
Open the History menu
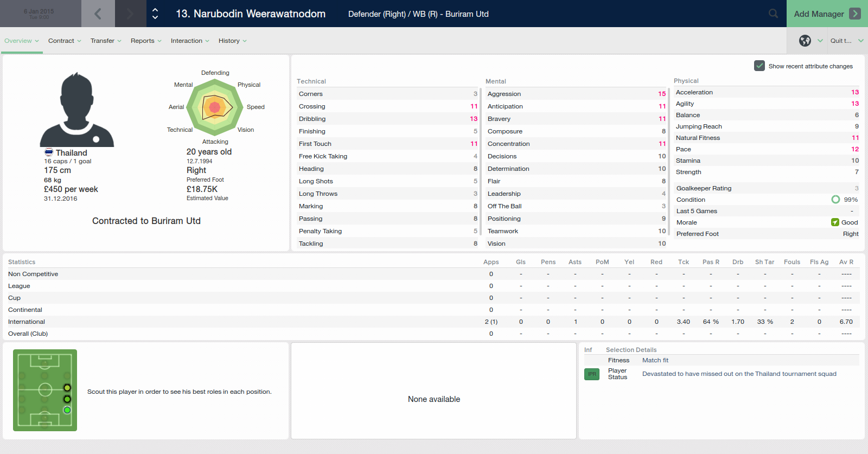[x=232, y=41]
